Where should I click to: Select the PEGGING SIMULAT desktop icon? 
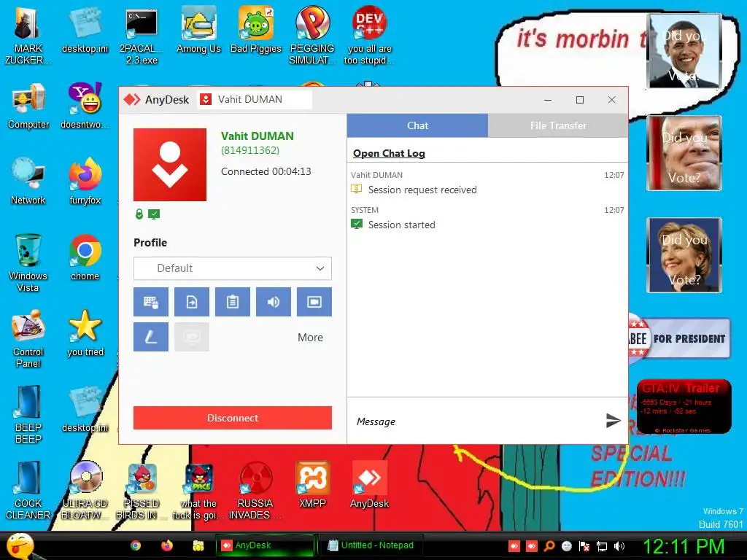point(312,36)
